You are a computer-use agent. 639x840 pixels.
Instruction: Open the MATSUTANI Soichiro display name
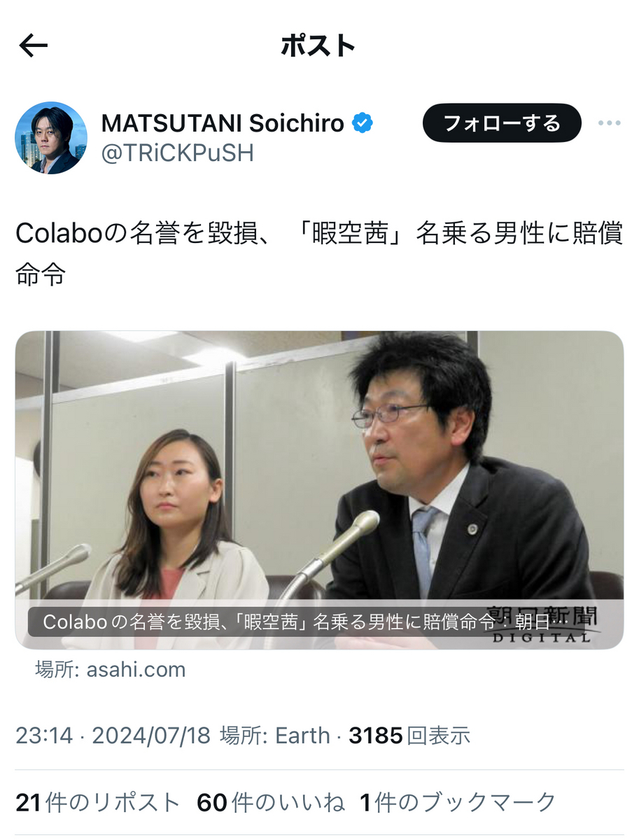point(223,123)
